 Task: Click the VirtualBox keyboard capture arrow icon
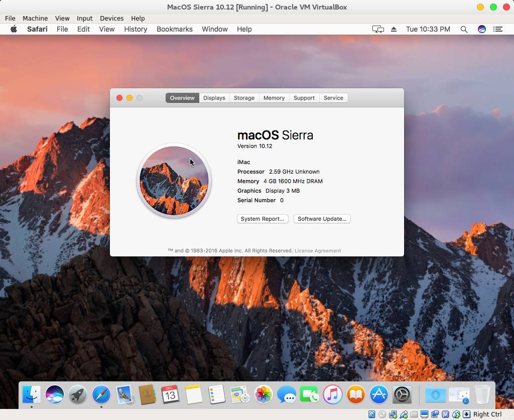(466, 414)
